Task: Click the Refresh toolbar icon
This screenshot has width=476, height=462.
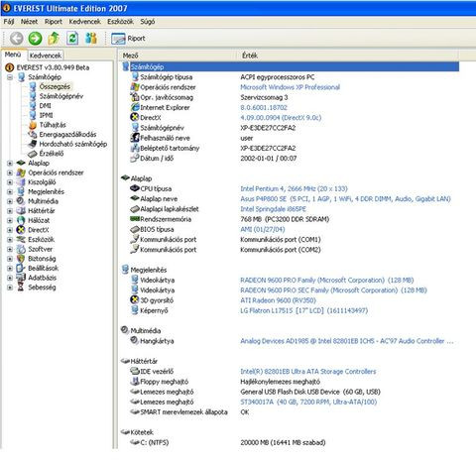Action: (72, 39)
